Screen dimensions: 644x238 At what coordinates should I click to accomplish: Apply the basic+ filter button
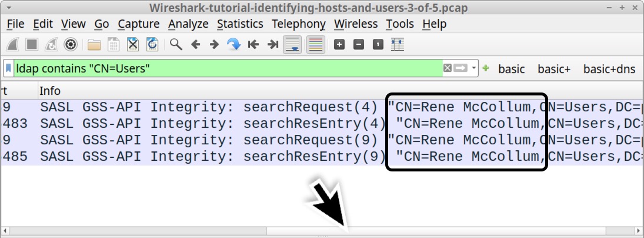click(x=554, y=69)
